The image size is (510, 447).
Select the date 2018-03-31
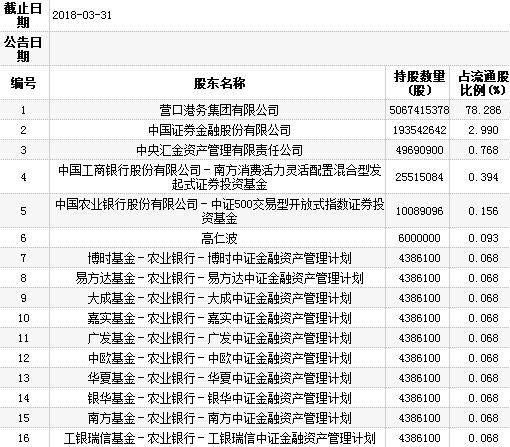tap(82, 15)
